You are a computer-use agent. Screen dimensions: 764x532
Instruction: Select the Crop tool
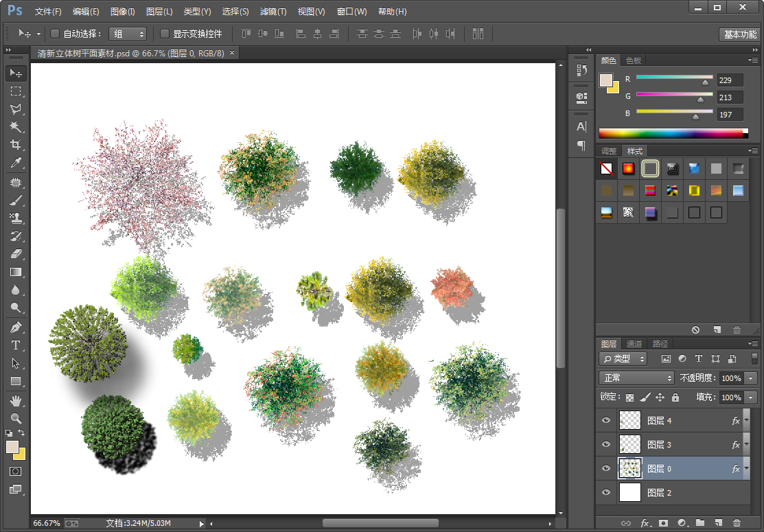(x=16, y=145)
